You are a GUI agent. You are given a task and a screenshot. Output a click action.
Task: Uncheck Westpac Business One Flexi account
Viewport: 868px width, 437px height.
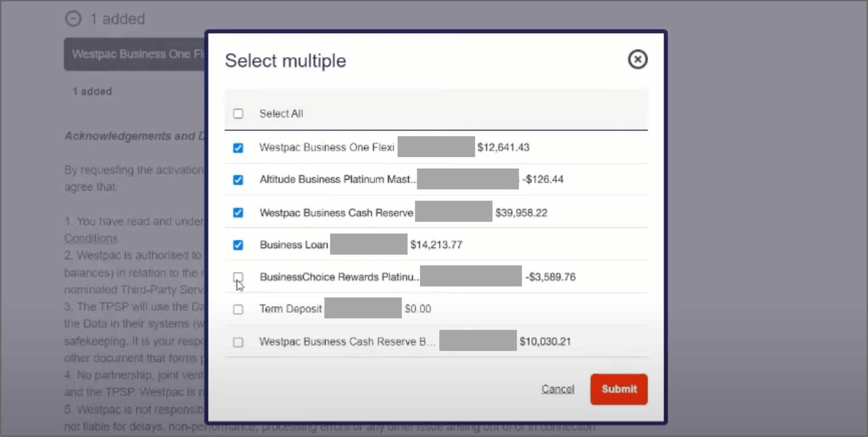click(238, 148)
